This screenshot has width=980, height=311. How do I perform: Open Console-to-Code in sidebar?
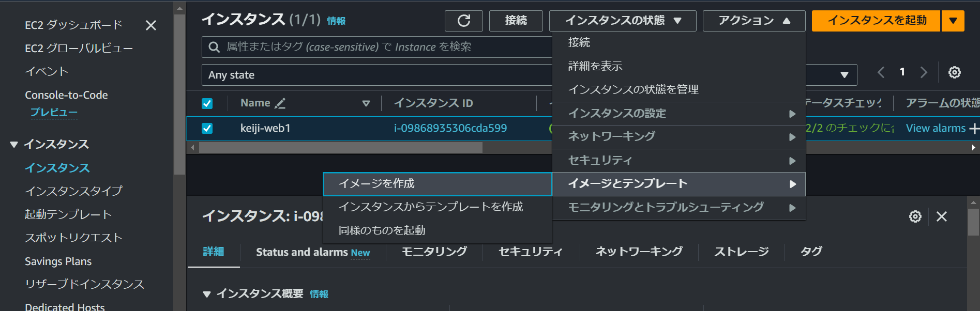tap(66, 95)
